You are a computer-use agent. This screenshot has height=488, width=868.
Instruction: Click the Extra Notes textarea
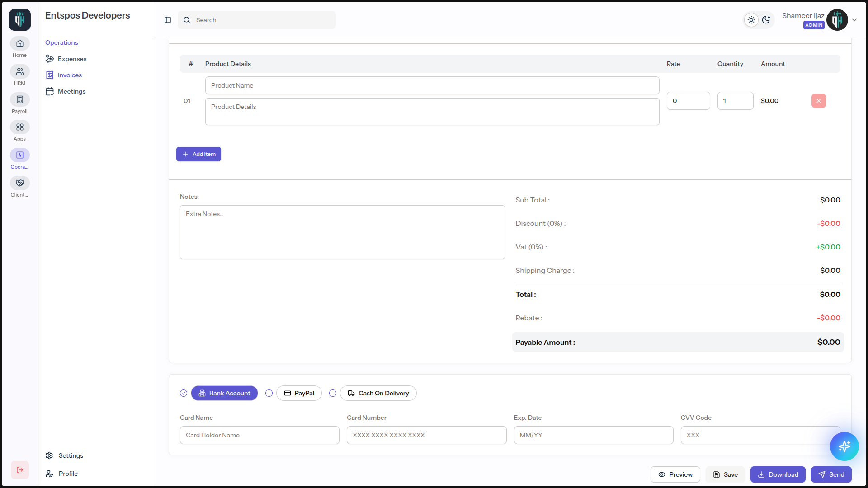click(342, 232)
